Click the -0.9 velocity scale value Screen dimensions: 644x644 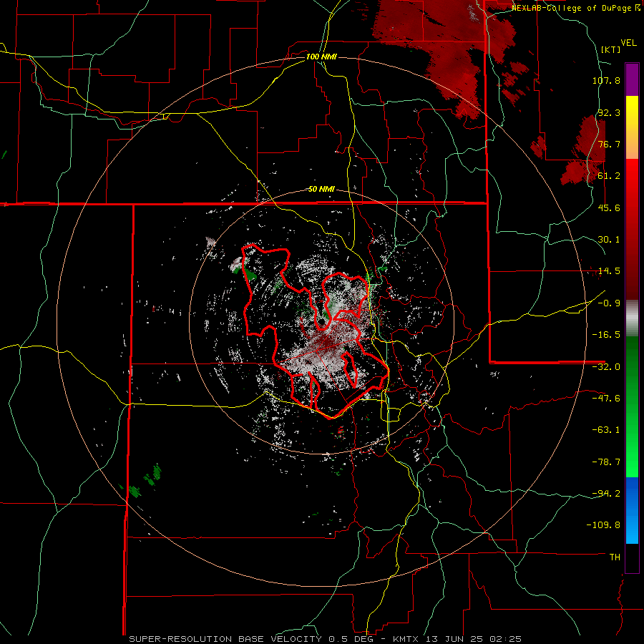609,303
